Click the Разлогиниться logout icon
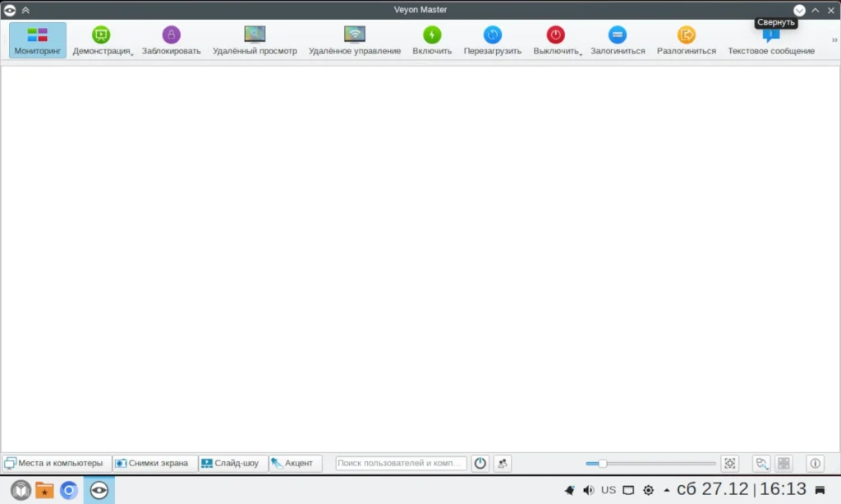The height and width of the screenshot is (504, 841). click(686, 34)
